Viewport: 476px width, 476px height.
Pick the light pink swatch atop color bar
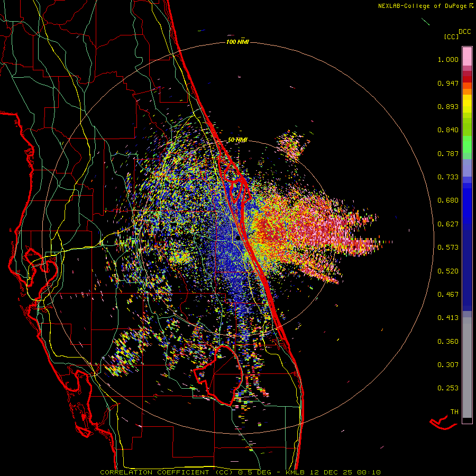coord(467,56)
